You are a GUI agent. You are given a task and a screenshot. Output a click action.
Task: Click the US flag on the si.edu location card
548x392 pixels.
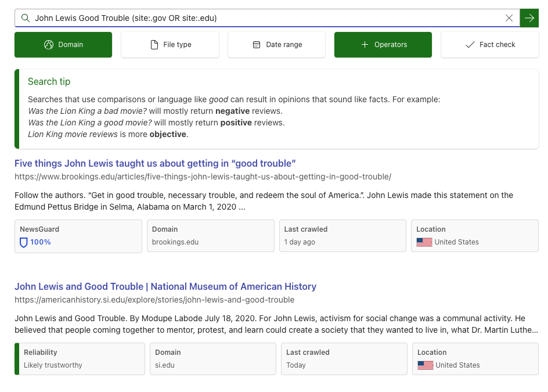(x=425, y=365)
